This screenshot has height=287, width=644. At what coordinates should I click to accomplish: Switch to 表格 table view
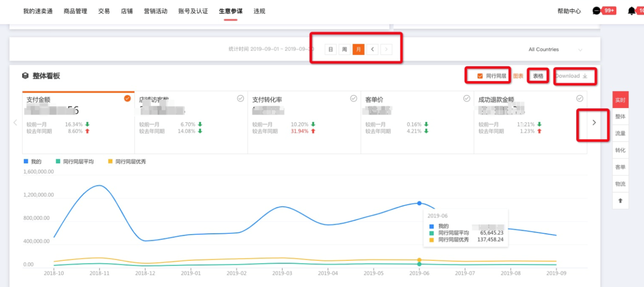[x=538, y=76]
